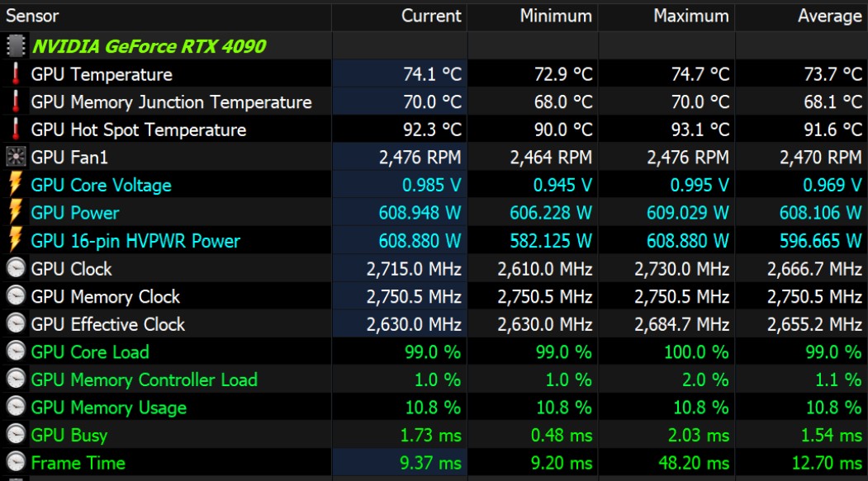Click the gauge icon for GPU Memory Usage
Image resolution: width=868 pixels, height=481 pixels.
tap(16, 407)
